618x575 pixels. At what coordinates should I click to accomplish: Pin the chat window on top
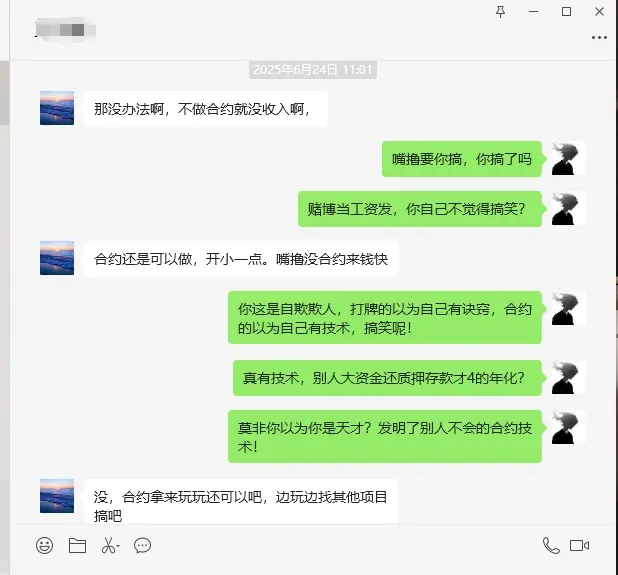point(501,12)
